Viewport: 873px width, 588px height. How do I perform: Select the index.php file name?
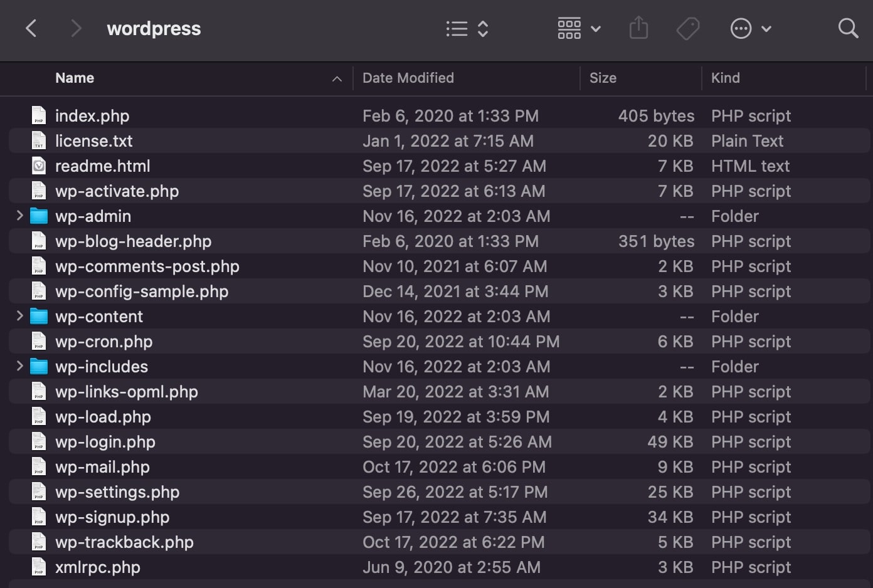coord(92,116)
